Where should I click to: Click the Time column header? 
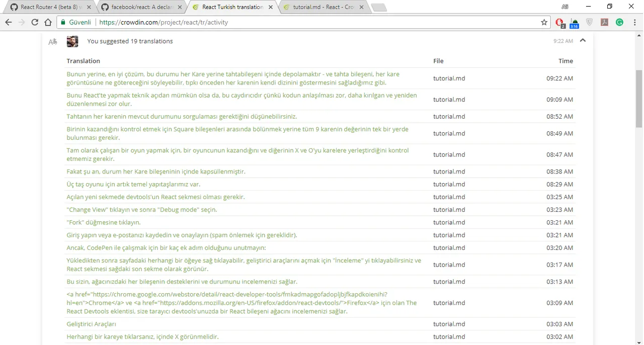(566, 61)
